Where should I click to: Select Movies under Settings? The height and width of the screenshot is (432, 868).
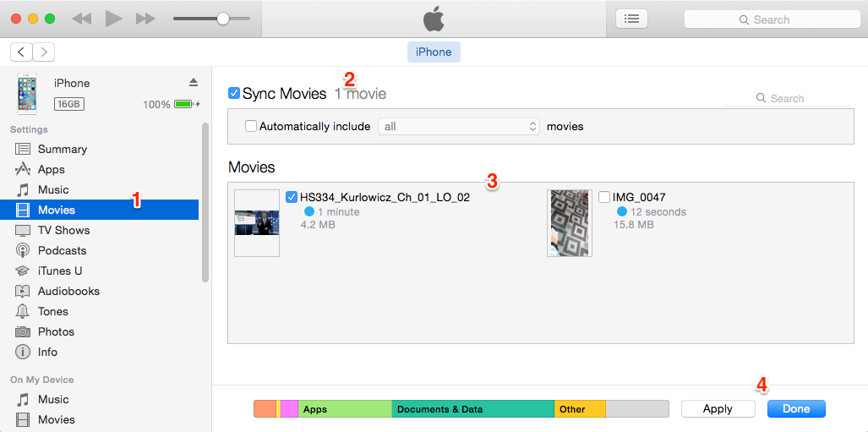99,210
